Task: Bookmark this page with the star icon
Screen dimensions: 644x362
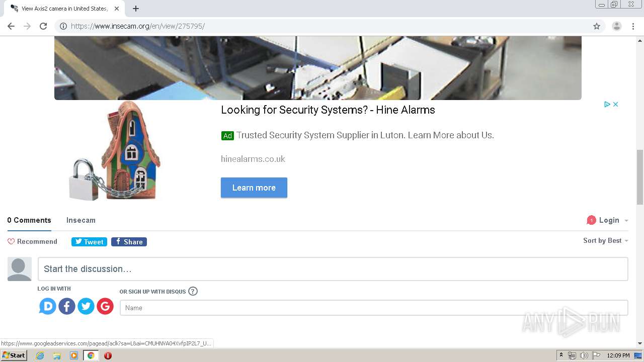Action: point(597,26)
